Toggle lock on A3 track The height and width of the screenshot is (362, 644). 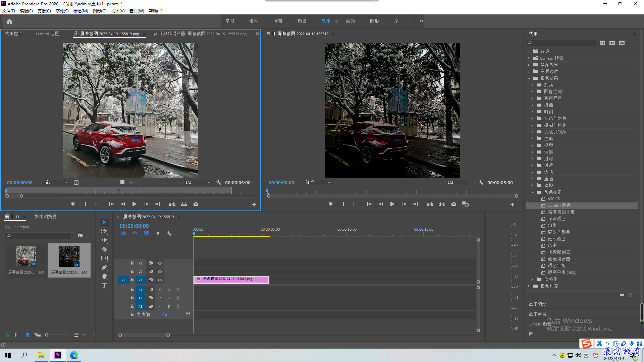click(132, 307)
